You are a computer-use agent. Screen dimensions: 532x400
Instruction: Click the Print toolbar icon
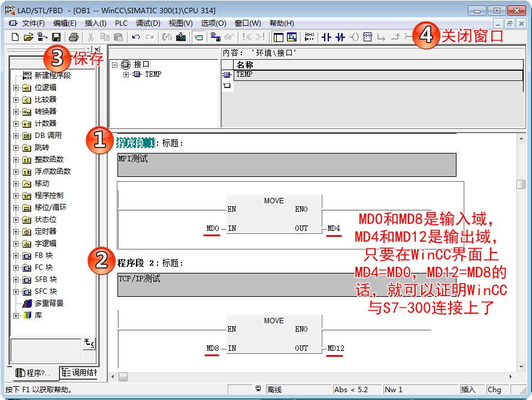click(74, 37)
